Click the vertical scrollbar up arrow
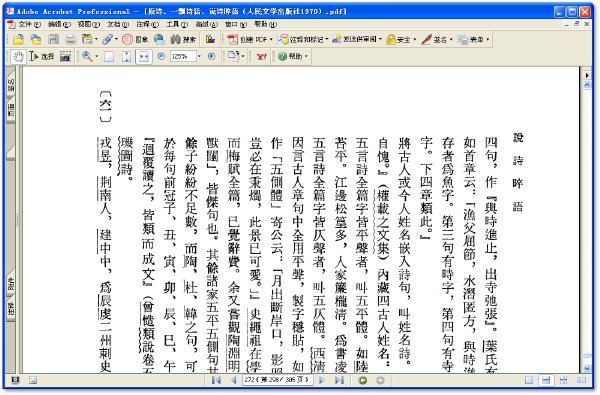This screenshot has width=600, height=395. [587, 85]
